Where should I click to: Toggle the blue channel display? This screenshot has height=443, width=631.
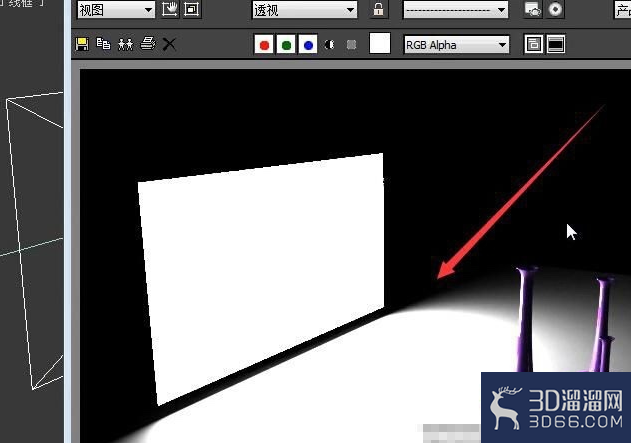tap(308, 44)
